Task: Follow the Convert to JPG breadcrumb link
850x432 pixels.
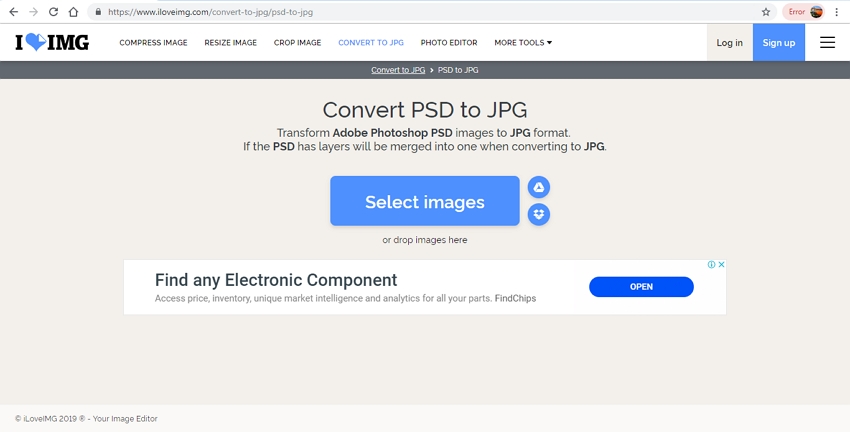Action: click(x=398, y=70)
